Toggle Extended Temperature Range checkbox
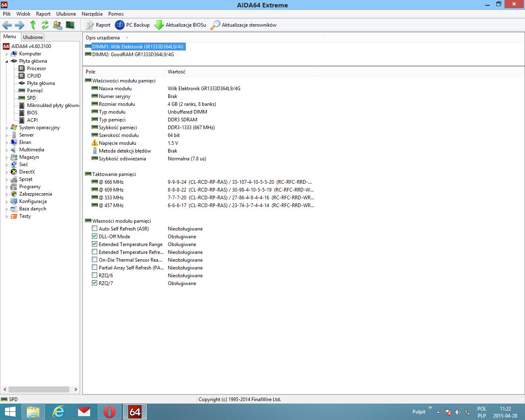The width and height of the screenshot is (525, 420). (x=95, y=244)
